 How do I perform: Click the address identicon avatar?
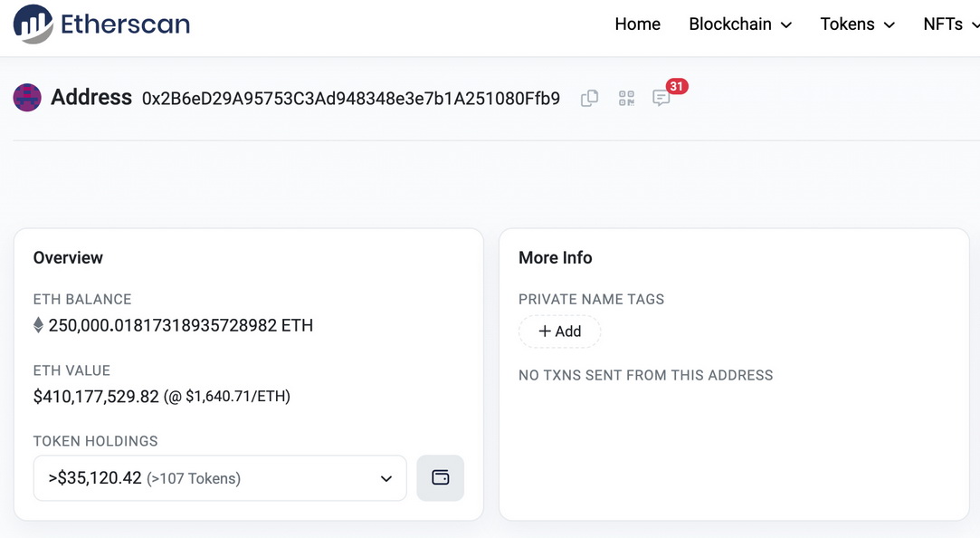(27, 98)
